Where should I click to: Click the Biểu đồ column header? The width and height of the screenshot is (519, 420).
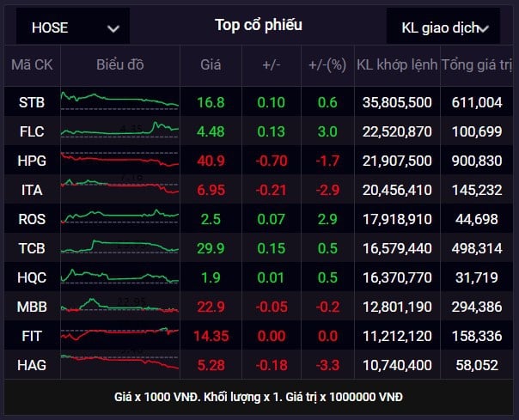click(x=120, y=65)
